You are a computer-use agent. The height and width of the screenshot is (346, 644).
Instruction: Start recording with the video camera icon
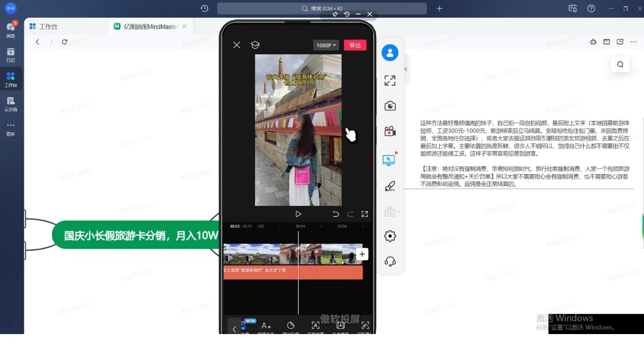(390, 131)
